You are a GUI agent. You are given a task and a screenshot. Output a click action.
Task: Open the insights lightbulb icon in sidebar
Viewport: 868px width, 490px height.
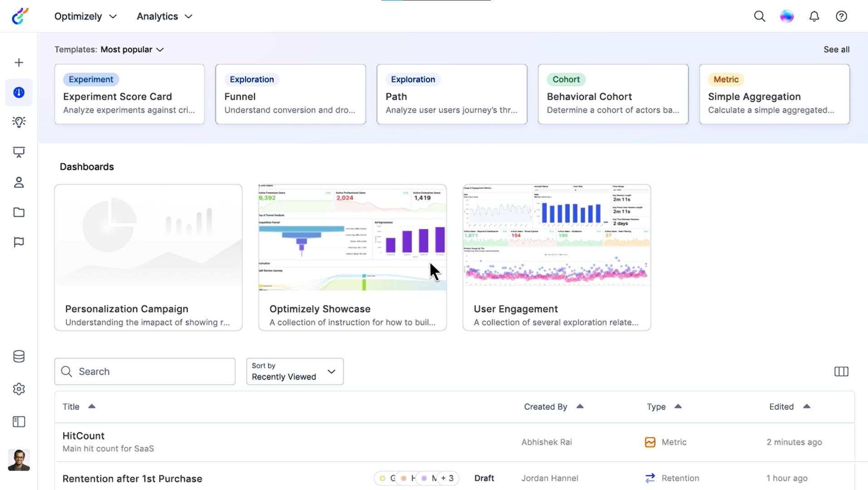(19, 121)
